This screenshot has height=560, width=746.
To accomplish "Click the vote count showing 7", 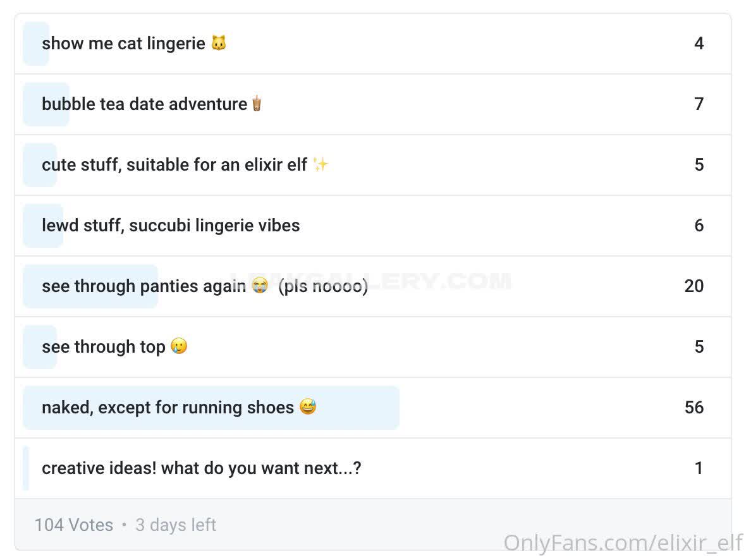I will click(x=699, y=104).
